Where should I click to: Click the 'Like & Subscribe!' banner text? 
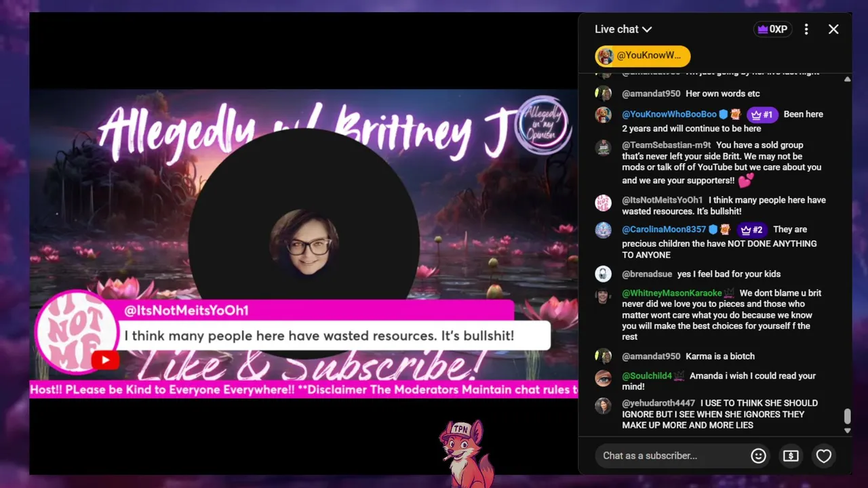tap(311, 367)
